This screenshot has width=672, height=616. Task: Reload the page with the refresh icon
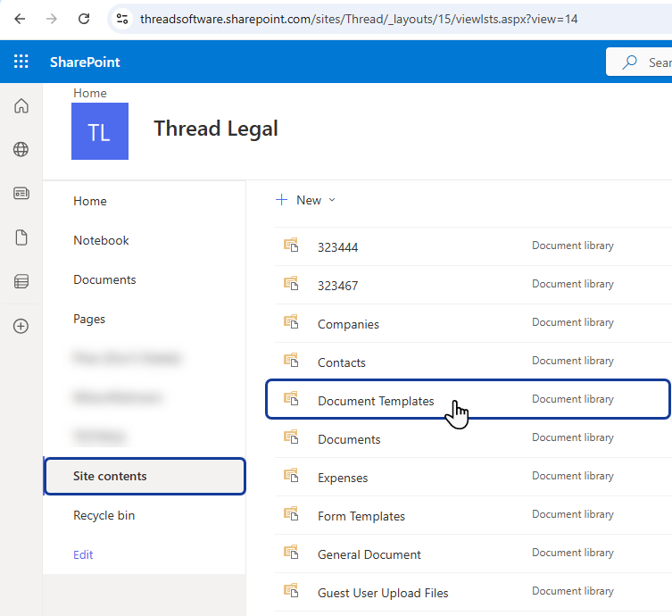[84, 19]
